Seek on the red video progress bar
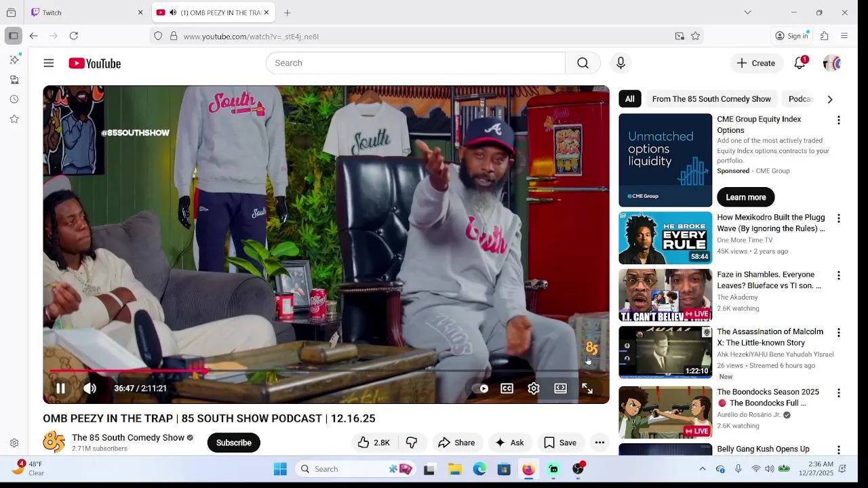Screen dimensions: 868x488 point(126,371)
